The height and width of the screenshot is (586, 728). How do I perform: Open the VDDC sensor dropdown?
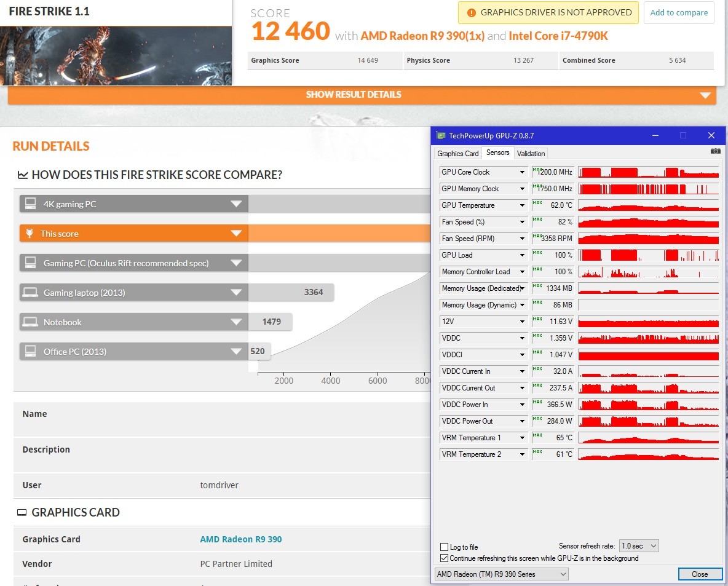pos(522,338)
